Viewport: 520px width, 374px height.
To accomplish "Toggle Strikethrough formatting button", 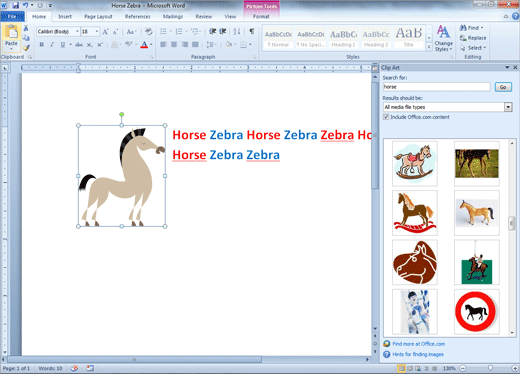I will (x=79, y=44).
